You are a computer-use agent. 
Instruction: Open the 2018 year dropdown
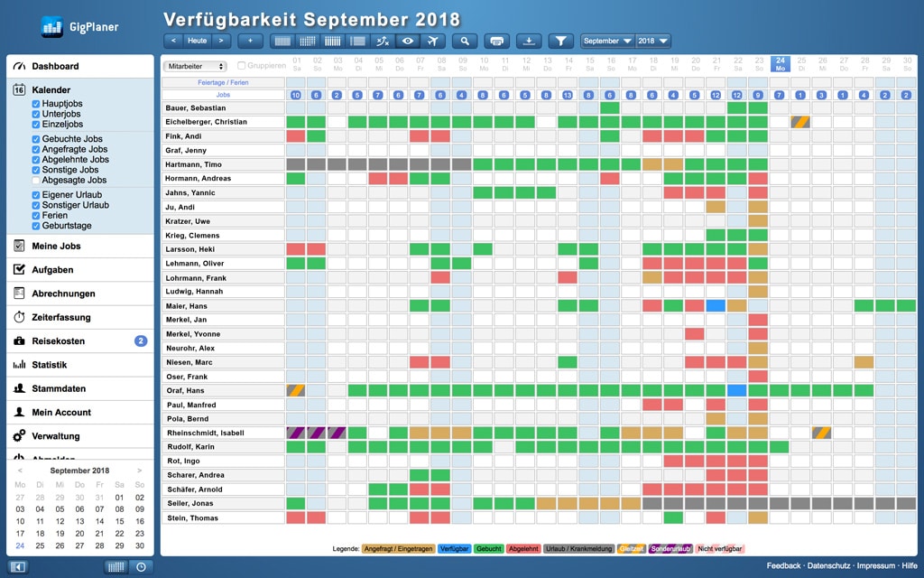653,41
